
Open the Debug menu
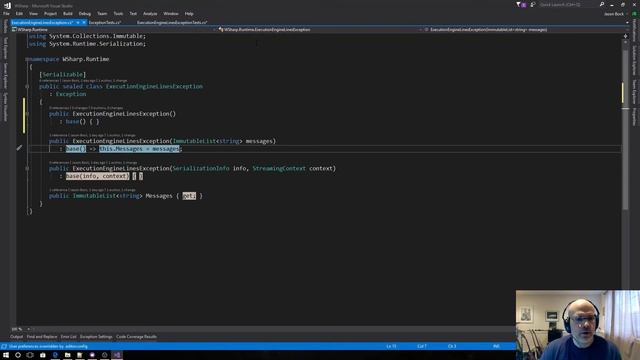pyautogui.click(x=84, y=13)
